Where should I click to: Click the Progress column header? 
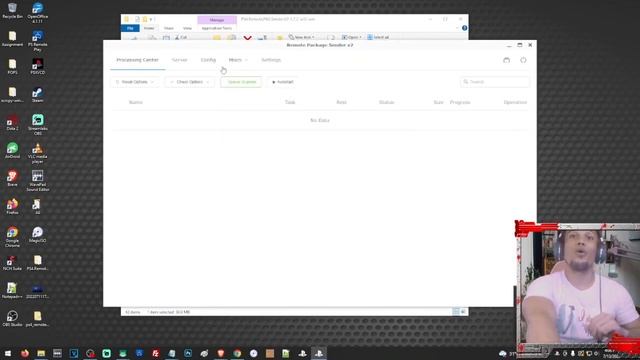[460, 102]
